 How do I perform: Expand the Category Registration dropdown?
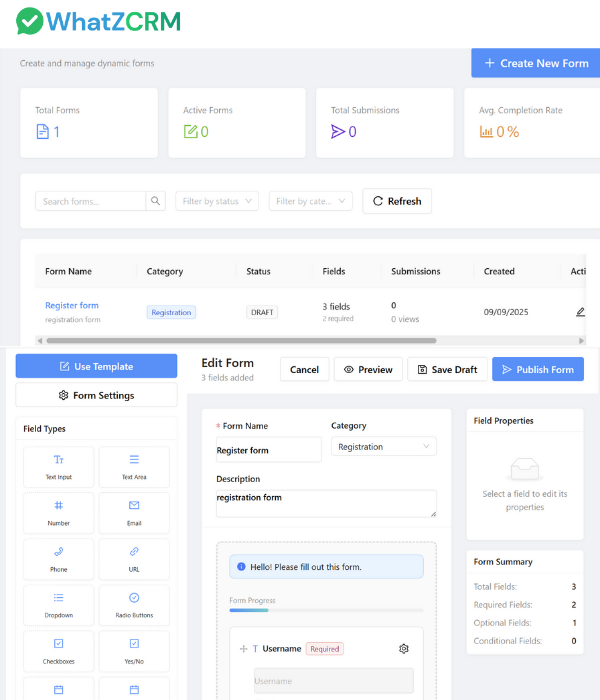[384, 447]
